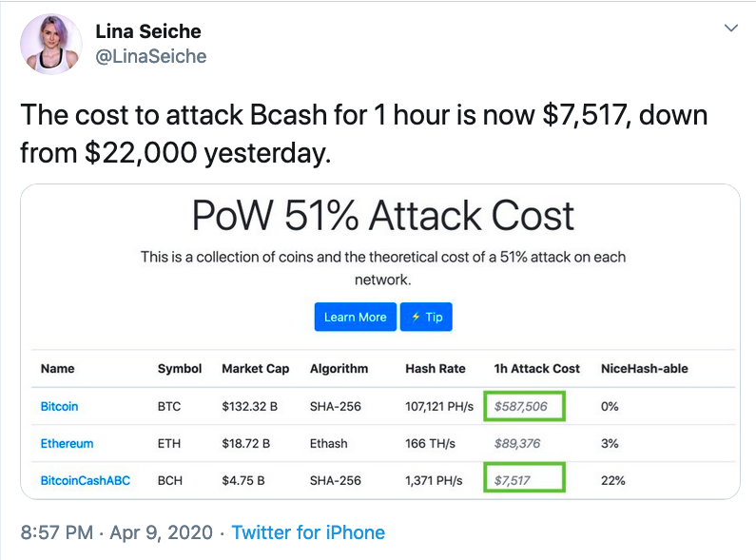Screen dimensions: 756x560
Task: Click the Learn More button
Action: coord(356,318)
